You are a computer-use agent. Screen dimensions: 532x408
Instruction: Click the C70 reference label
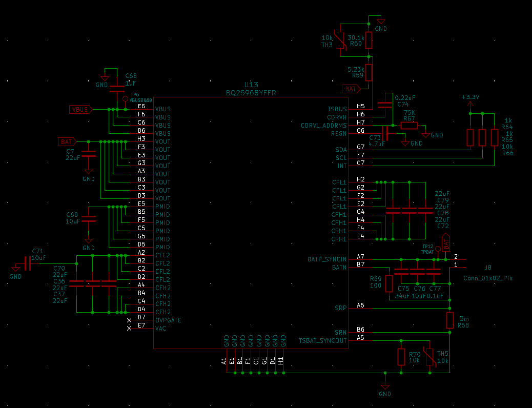click(59, 269)
